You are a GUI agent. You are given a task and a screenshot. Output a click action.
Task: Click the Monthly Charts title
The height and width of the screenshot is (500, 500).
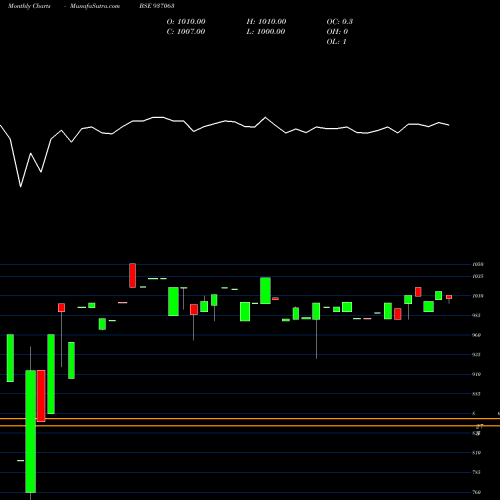29,6
